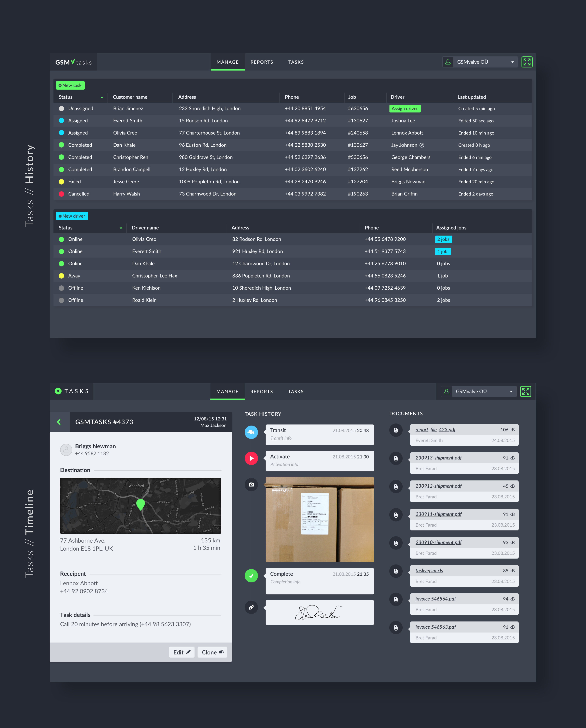Click the green Complete checkmark icon
This screenshot has height=728, width=586.
[251, 576]
